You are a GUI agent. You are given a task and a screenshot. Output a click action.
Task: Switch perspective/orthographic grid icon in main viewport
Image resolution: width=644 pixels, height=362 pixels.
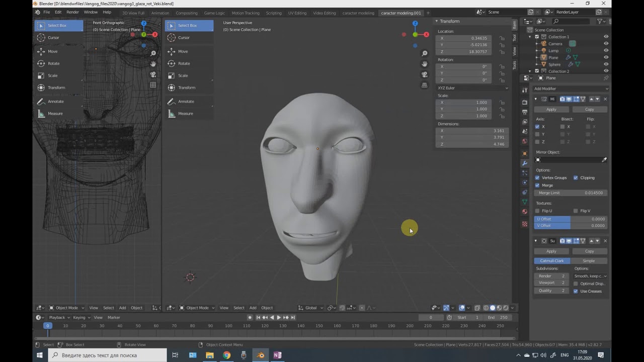pos(425,85)
